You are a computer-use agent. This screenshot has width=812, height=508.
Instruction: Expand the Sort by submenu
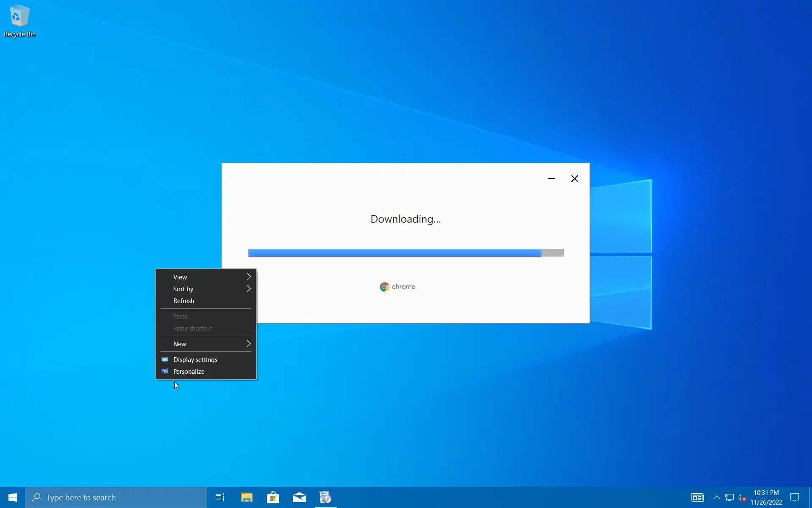(x=206, y=289)
